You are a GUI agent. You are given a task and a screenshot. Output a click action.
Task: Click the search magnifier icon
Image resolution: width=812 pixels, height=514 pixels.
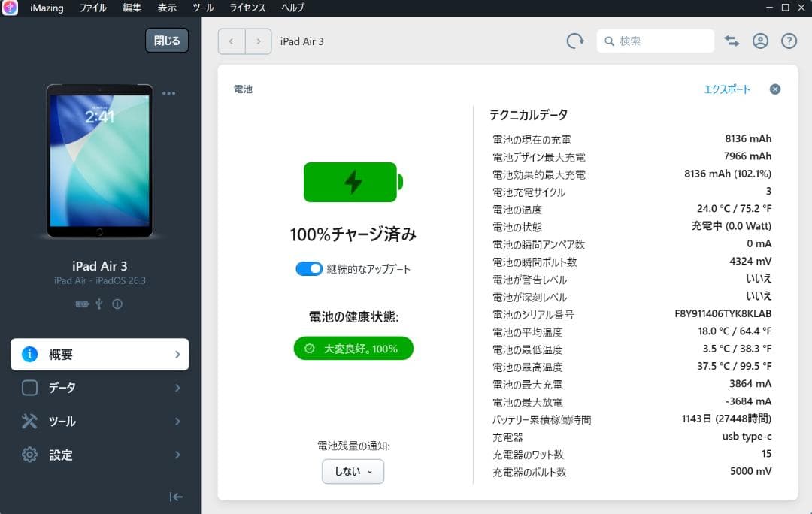tap(610, 41)
